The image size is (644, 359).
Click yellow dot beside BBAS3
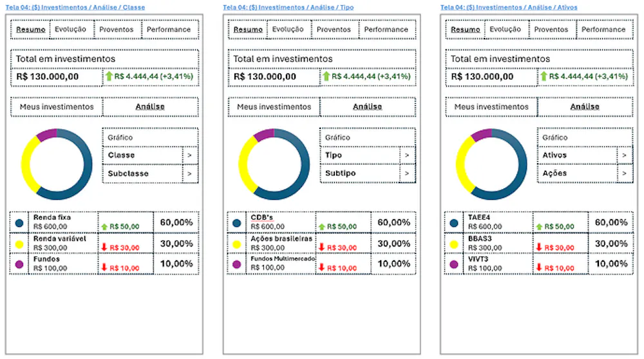tap(454, 244)
